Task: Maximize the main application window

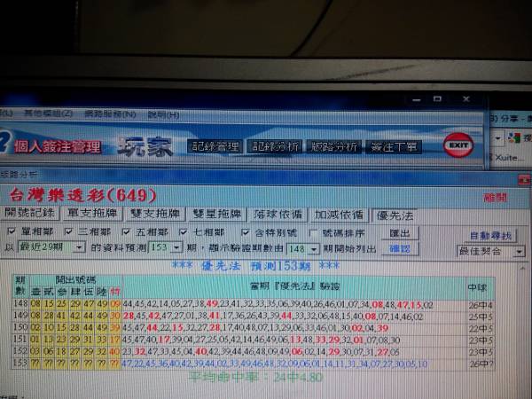Action: tap(437, 98)
